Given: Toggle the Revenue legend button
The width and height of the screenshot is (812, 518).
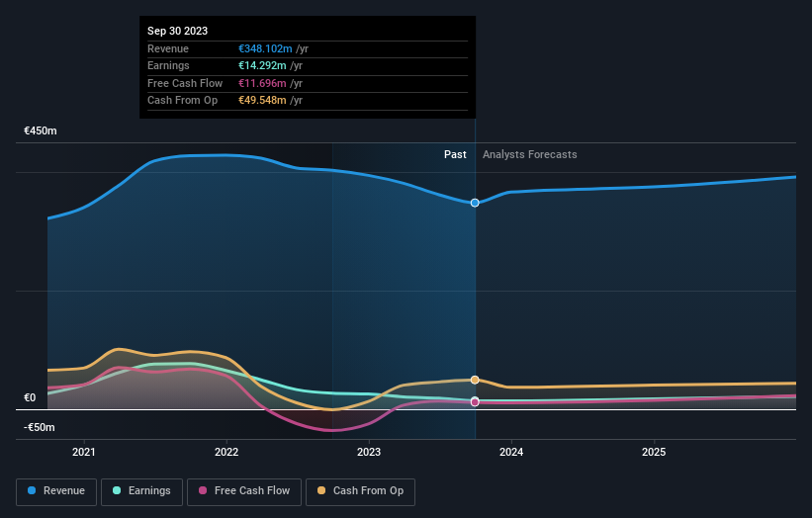Looking at the screenshot, I should point(56,491).
